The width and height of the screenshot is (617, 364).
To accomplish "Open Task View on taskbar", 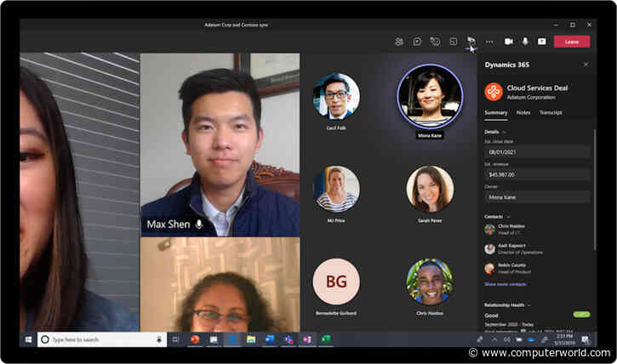I will tap(175, 339).
